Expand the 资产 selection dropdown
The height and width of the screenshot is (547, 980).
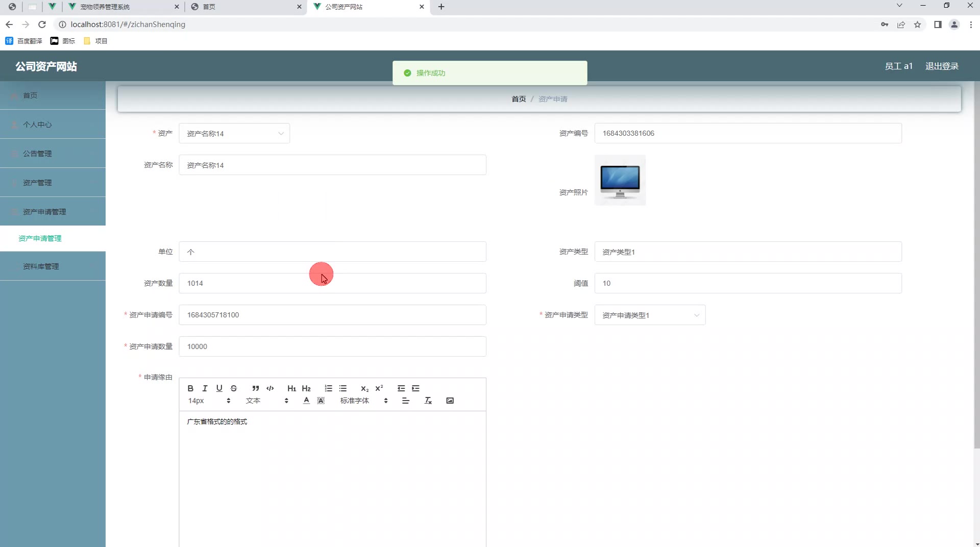coord(234,133)
